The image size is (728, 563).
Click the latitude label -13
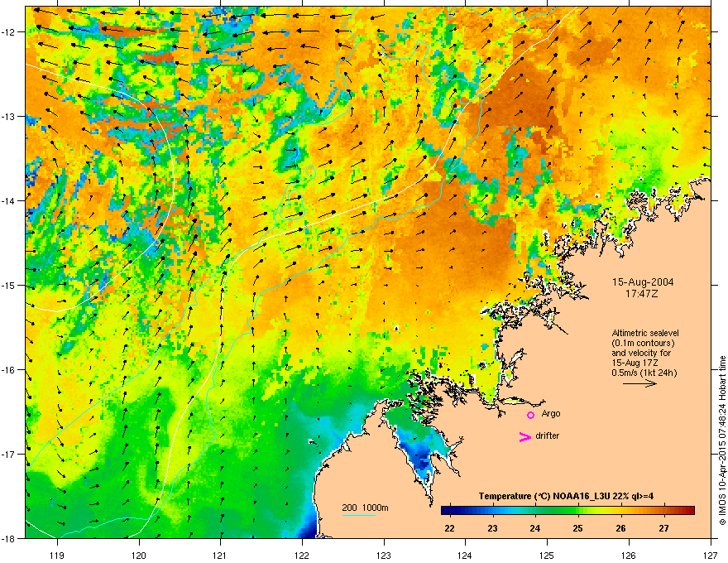[x=8, y=116]
